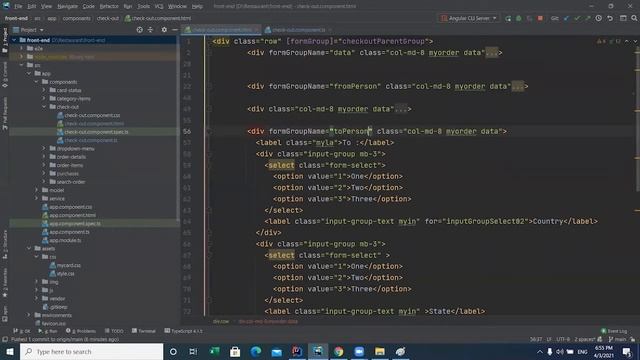Screen dimensions: 640x360
Task: Open the Navigate menu
Action: point(67,6)
